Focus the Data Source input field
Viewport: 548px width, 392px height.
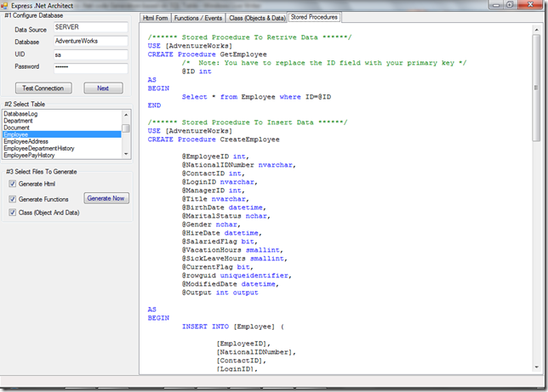(90, 28)
